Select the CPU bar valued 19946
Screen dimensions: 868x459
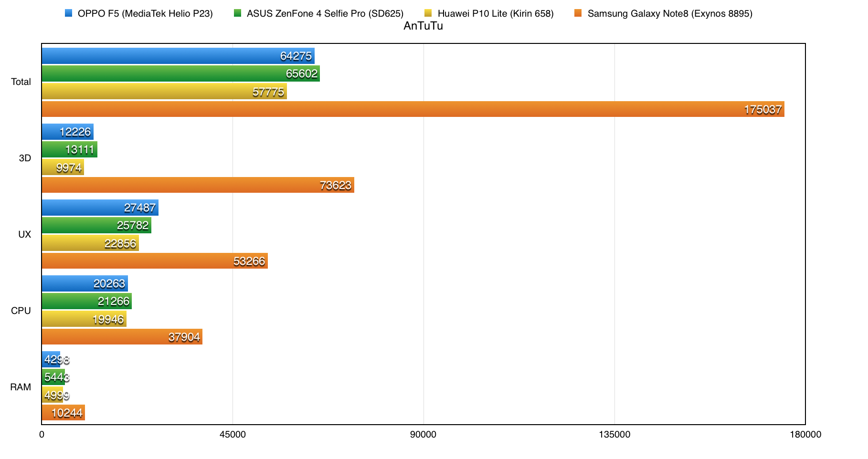[x=84, y=319]
